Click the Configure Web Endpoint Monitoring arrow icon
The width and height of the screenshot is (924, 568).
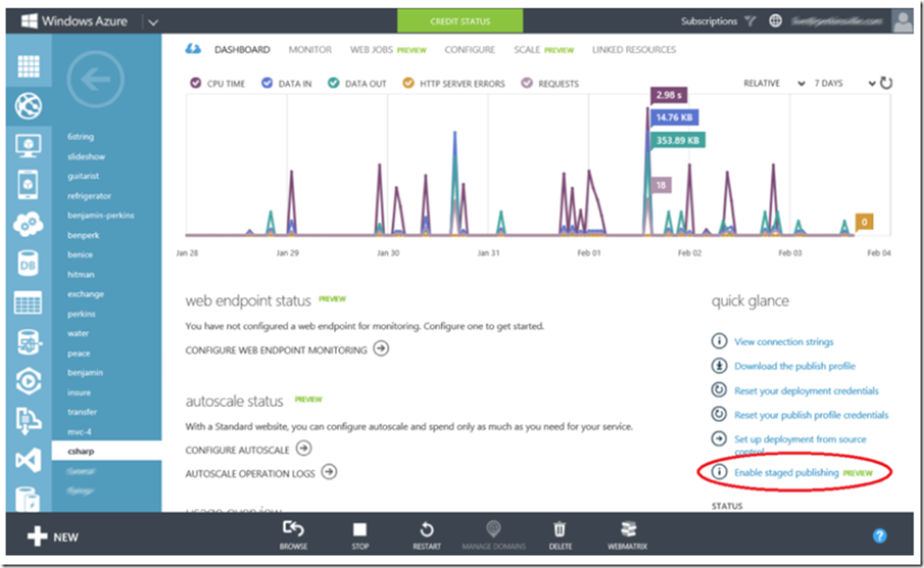pyautogui.click(x=382, y=349)
